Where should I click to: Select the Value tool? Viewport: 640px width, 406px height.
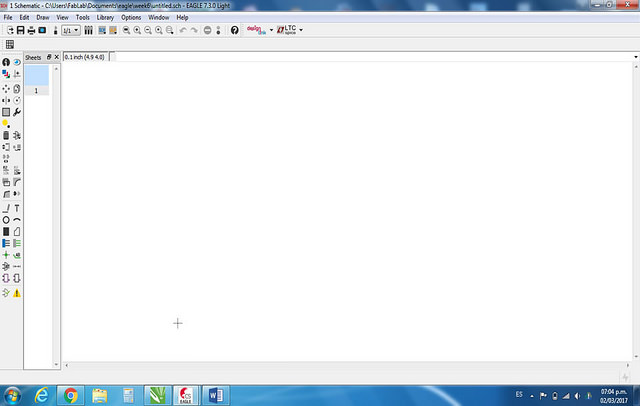17,171
